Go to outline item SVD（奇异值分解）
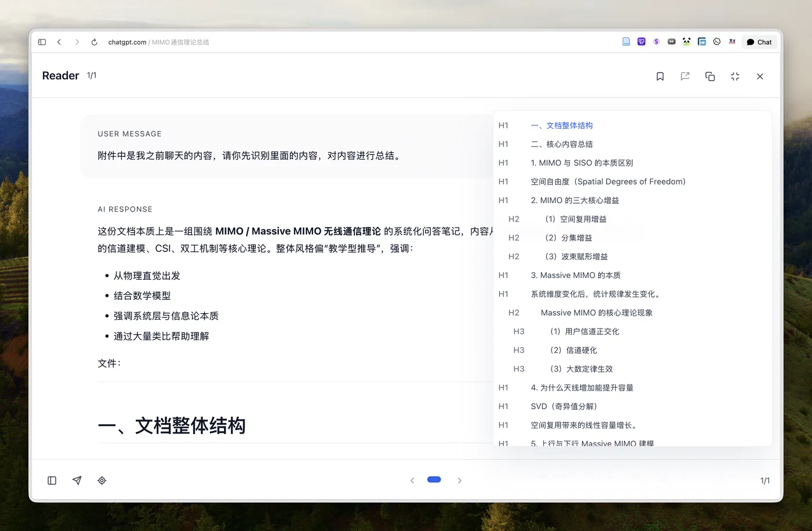 pos(564,406)
